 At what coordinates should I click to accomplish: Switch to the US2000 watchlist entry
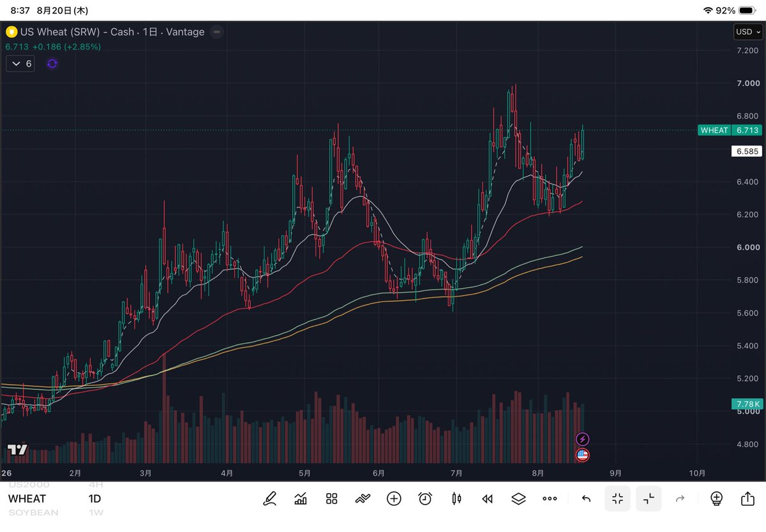pyautogui.click(x=29, y=484)
